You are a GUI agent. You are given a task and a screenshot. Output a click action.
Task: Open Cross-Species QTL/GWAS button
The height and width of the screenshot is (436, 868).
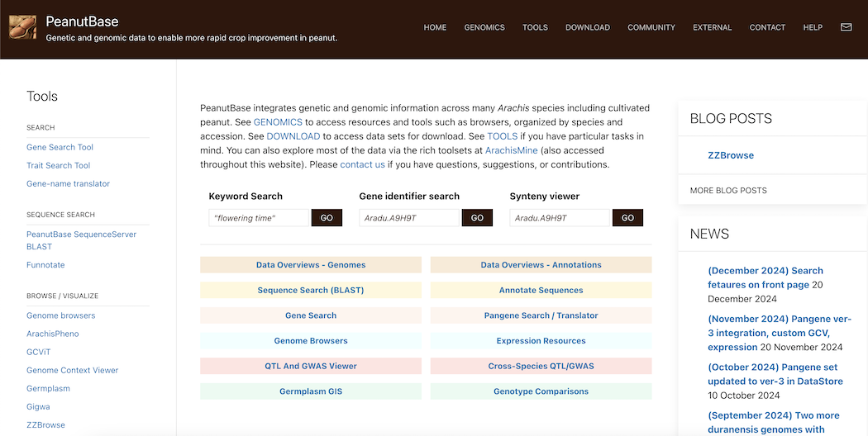tap(541, 366)
